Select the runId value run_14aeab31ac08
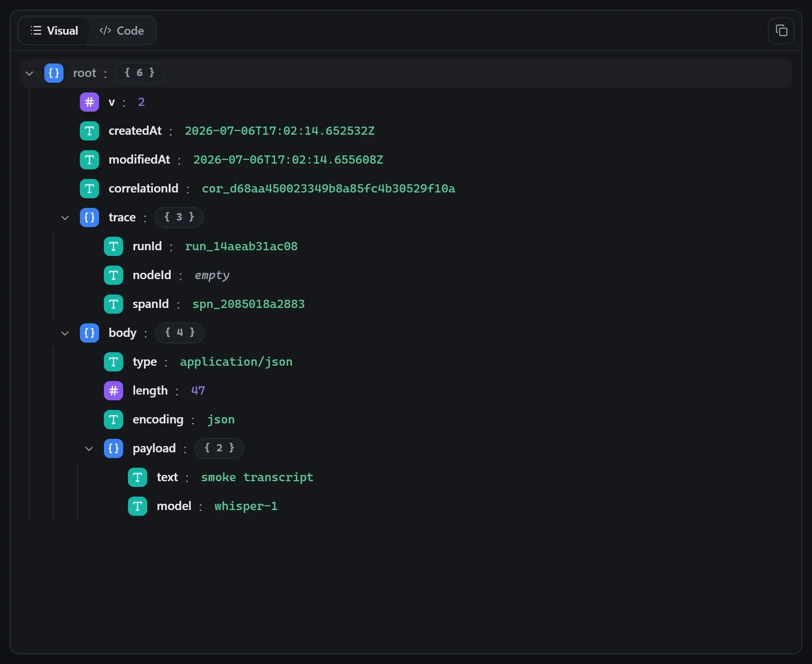The image size is (812, 664). (241, 246)
